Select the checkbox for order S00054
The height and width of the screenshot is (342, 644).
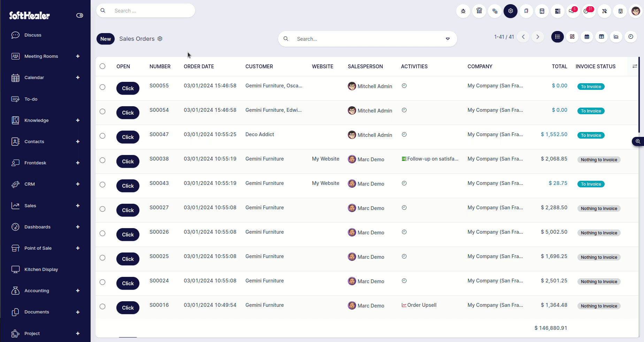pyautogui.click(x=102, y=111)
